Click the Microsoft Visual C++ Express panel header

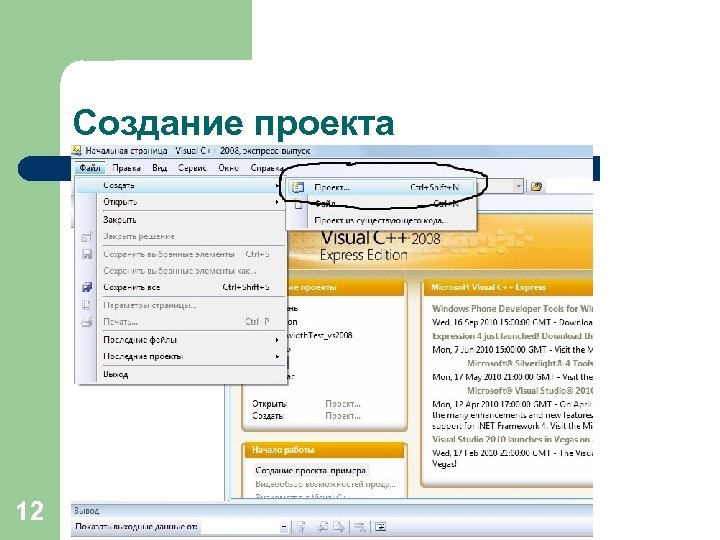click(507, 287)
